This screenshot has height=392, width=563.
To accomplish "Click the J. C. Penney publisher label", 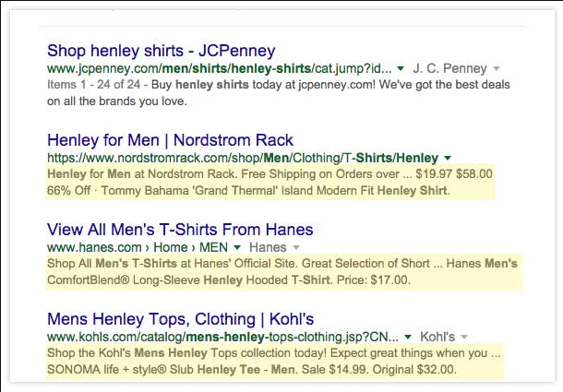I will point(449,68).
